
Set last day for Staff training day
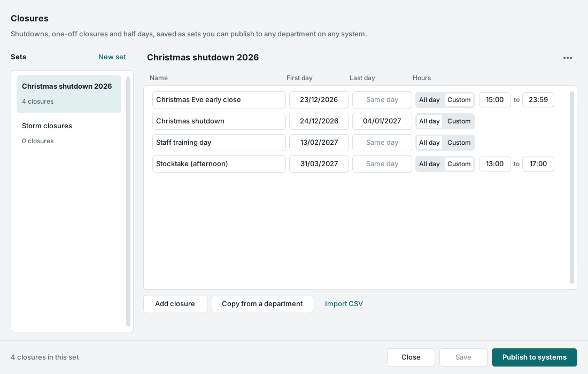382,143
